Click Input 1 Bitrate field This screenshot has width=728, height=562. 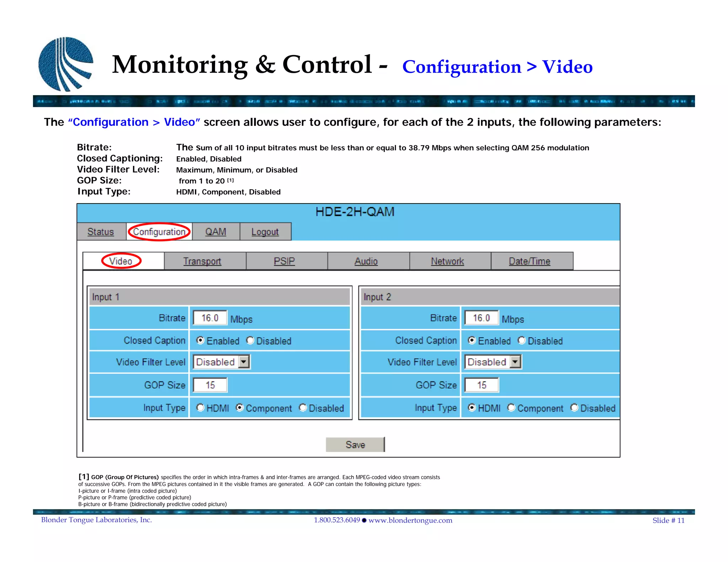point(210,318)
